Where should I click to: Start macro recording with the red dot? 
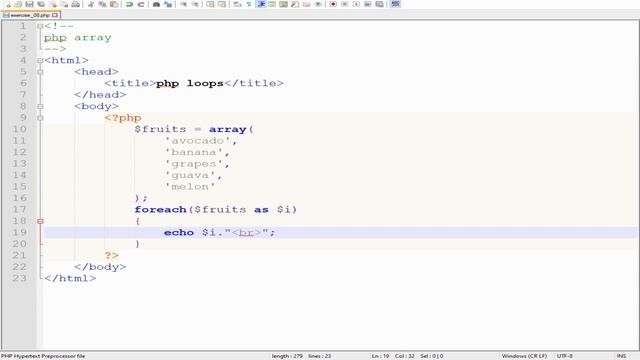(x=333, y=4)
